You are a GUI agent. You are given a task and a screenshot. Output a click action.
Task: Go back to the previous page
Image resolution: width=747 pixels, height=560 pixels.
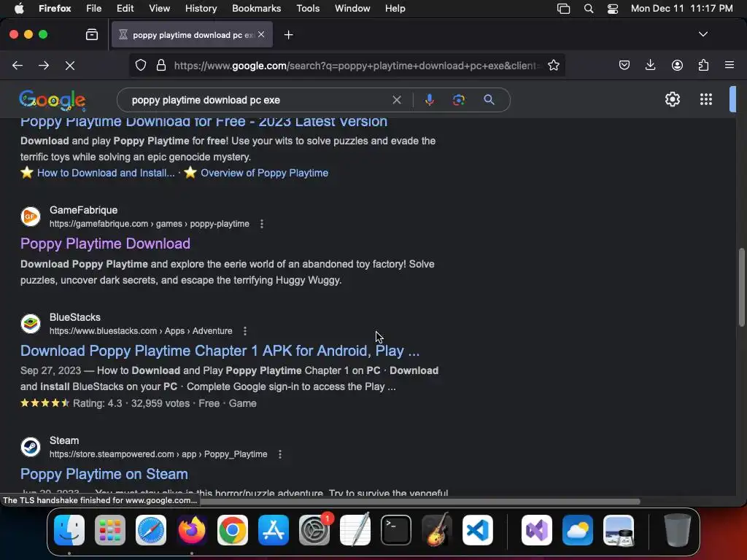[x=18, y=65]
